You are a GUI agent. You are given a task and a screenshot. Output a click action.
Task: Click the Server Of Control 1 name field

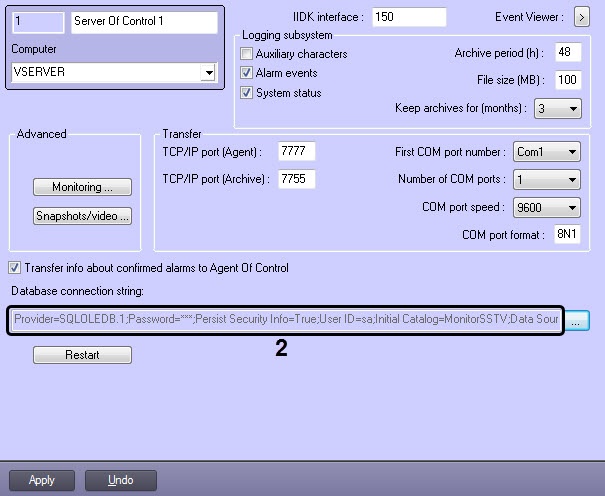[x=144, y=22]
